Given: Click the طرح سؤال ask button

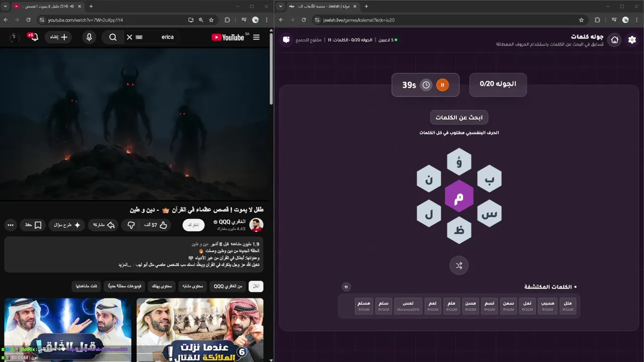Looking at the screenshot, I should point(67,225).
